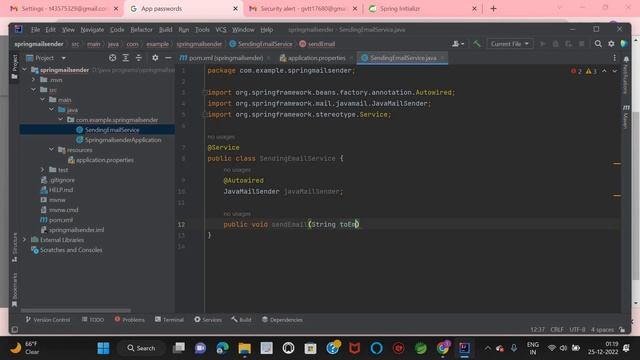640x360 pixels.
Task: Collapse the resources folder
Action: point(52,150)
